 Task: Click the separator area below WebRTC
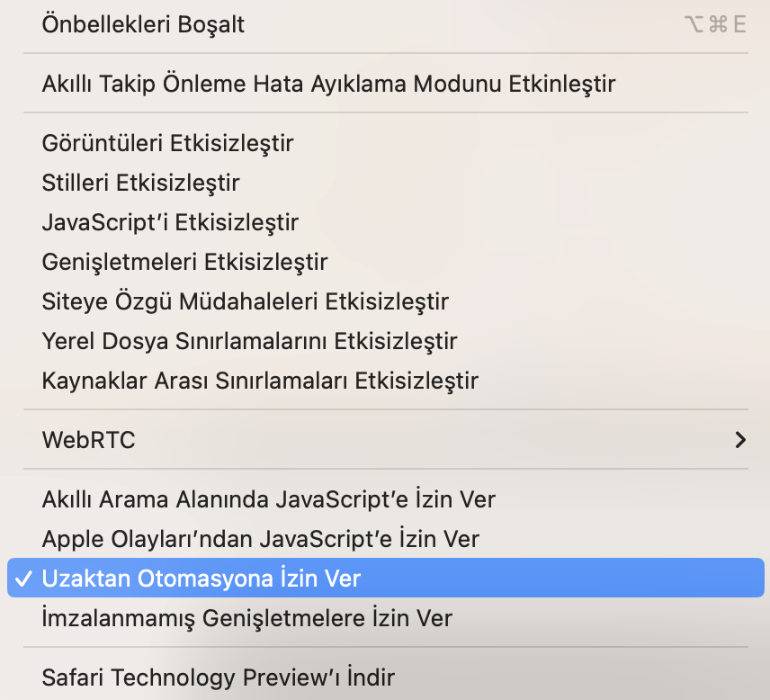pyautogui.click(x=385, y=470)
